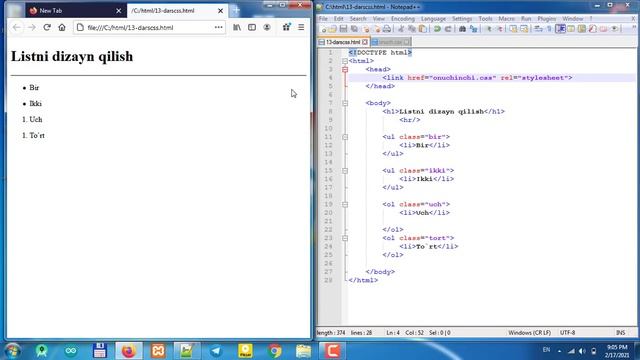This screenshot has height=360, width=640.
Task: Click Firefox home button
Action: [62, 27]
